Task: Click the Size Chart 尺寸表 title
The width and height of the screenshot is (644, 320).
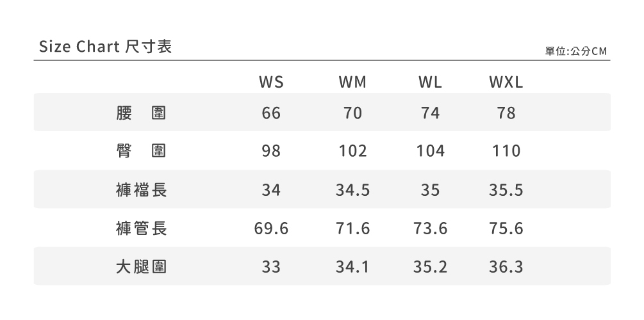Action: click(x=106, y=47)
